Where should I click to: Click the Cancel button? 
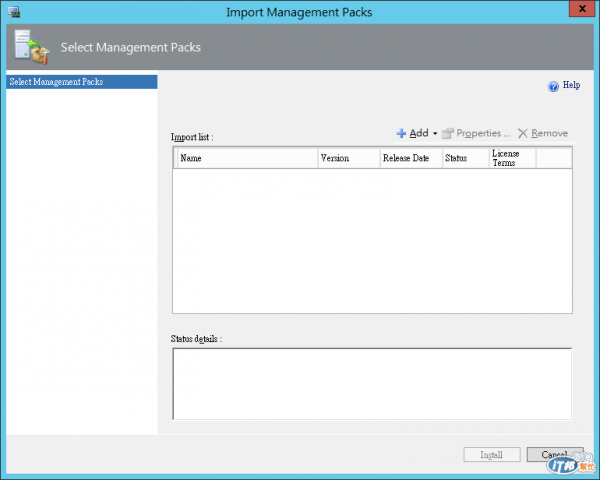click(555, 454)
